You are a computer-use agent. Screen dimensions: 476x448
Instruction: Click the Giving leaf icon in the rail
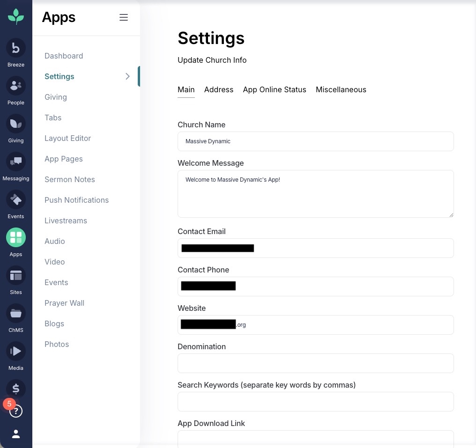pyautogui.click(x=16, y=124)
